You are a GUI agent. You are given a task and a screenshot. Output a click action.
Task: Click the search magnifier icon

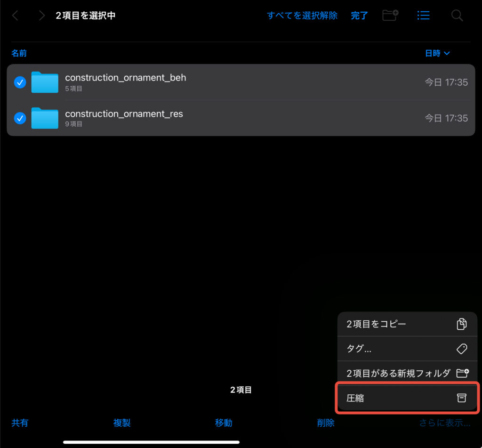(457, 16)
